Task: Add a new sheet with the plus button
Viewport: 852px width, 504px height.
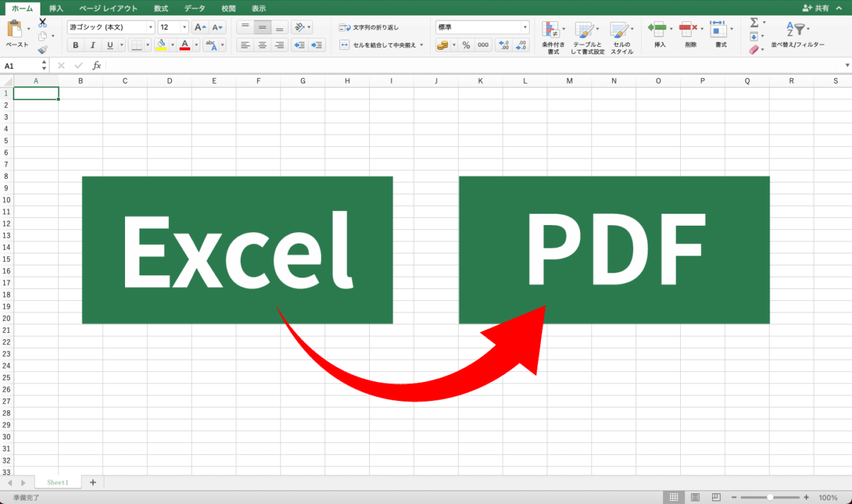Action: coord(92,482)
